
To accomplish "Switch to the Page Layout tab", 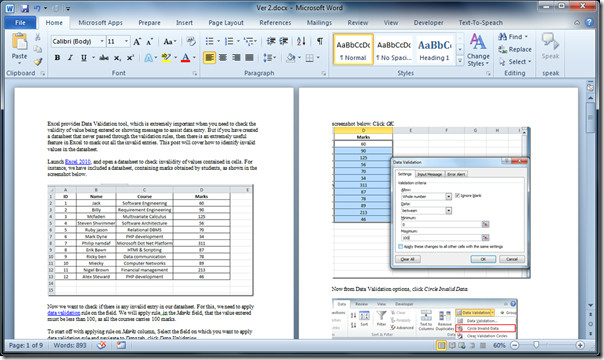I will pyautogui.click(x=226, y=23).
